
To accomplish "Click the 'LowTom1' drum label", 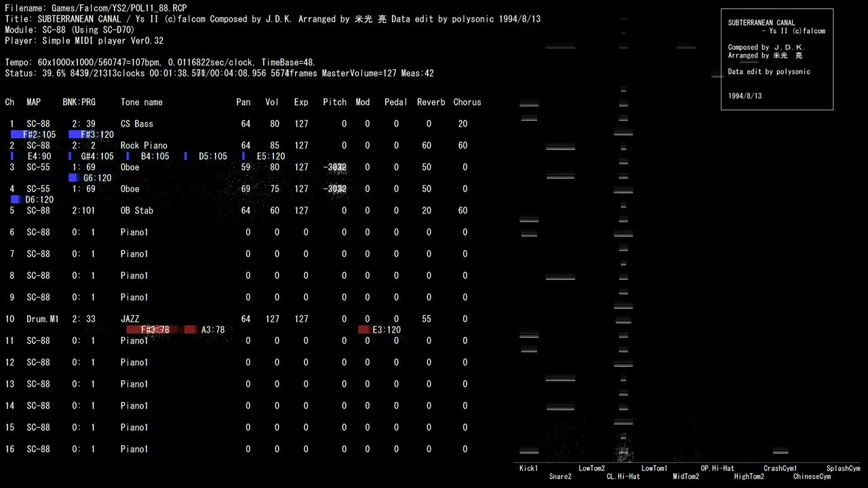I will click(x=654, y=468).
